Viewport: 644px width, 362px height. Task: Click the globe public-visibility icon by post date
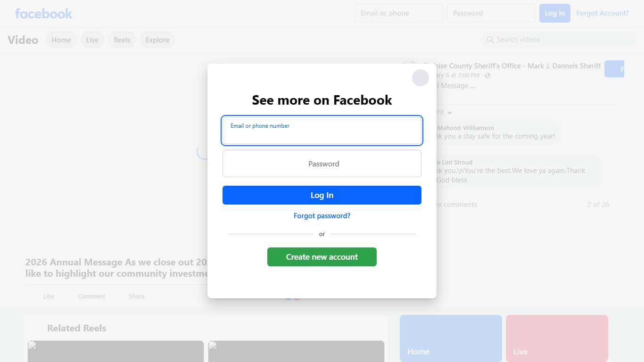click(487, 75)
